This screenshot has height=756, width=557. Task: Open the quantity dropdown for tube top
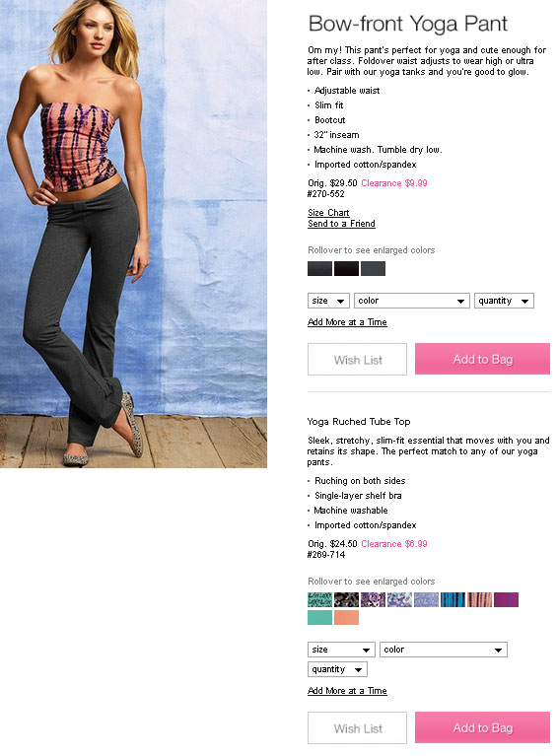pyautogui.click(x=337, y=669)
